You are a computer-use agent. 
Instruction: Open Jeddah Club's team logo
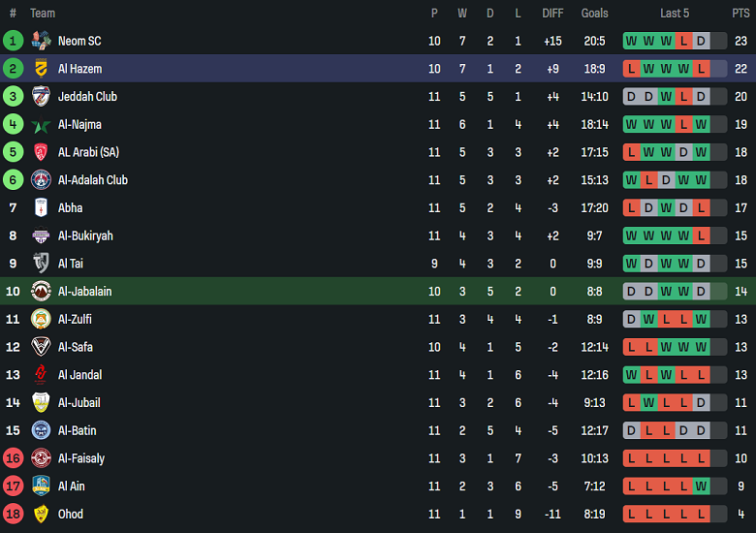(41, 97)
